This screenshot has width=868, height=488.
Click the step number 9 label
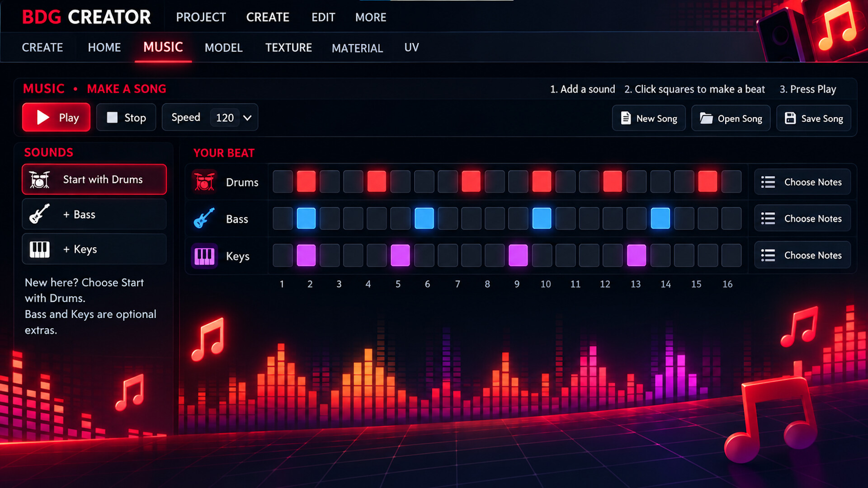[x=517, y=284]
